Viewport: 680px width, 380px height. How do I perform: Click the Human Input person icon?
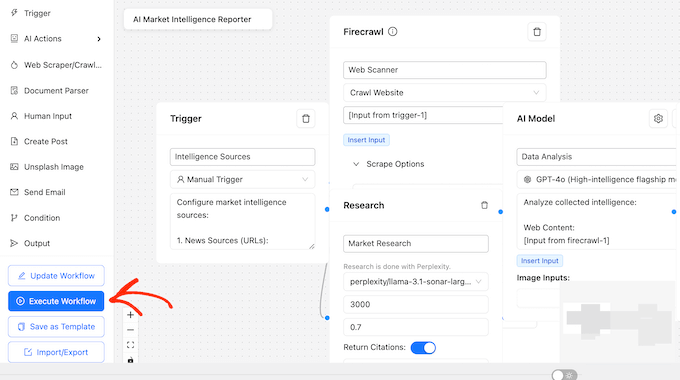tap(14, 116)
